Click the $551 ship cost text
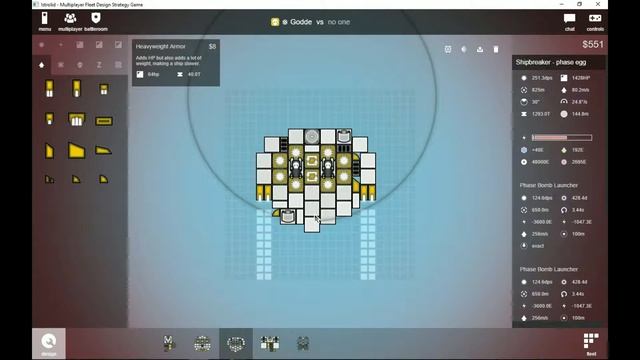 pos(593,44)
